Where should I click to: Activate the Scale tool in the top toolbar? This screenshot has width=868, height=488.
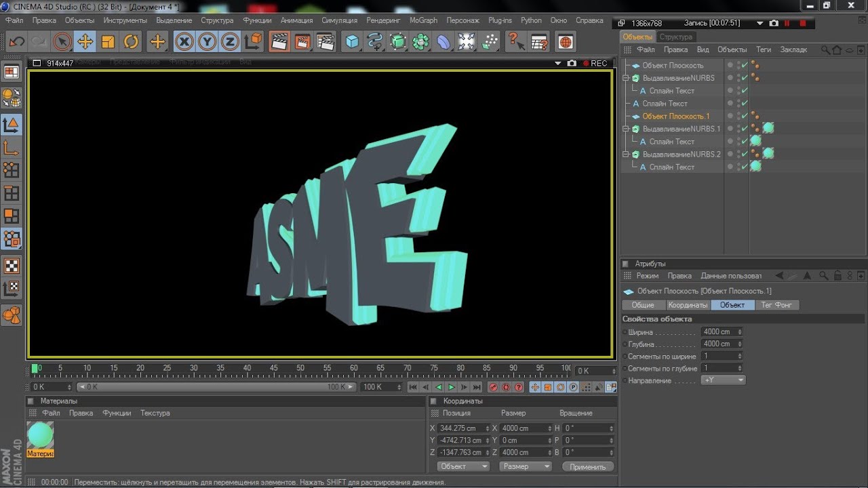[x=108, y=42]
